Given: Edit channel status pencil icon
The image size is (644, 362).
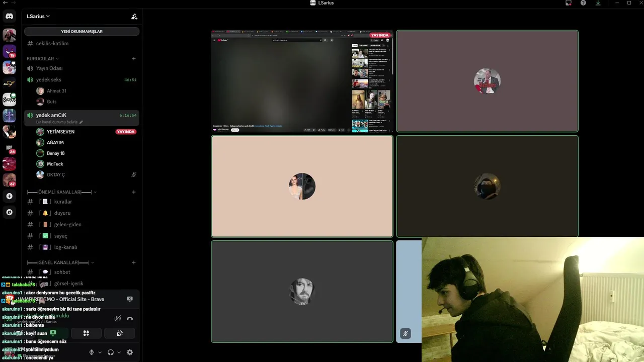Looking at the screenshot, I should point(81,122).
